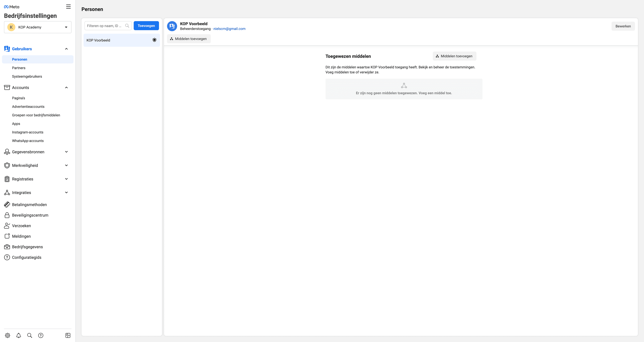This screenshot has width=644, height=342.
Task: Open the KOP Academy business dropdown
Action: click(38, 27)
